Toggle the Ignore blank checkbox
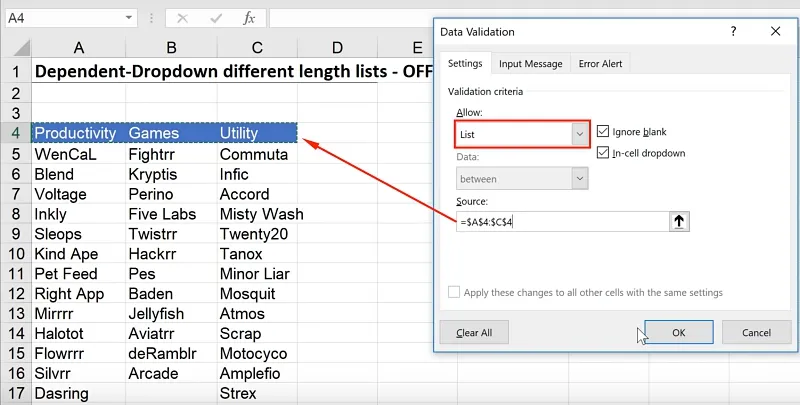Image resolution: width=800 pixels, height=405 pixels. tap(603, 131)
